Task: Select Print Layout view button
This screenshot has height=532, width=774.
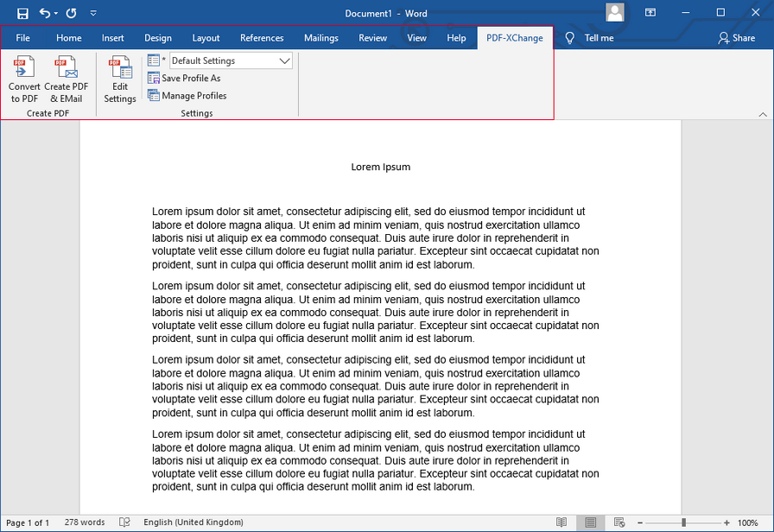Action: click(591, 522)
